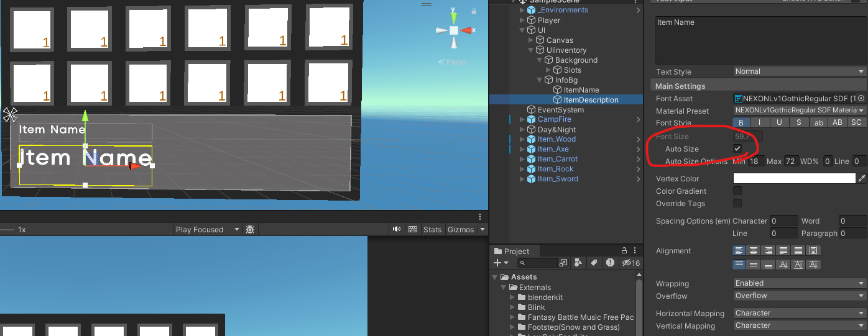This screenshot has height=336, width=868.
Task: Click the Stats button
Action: click(x=432, y=229)
